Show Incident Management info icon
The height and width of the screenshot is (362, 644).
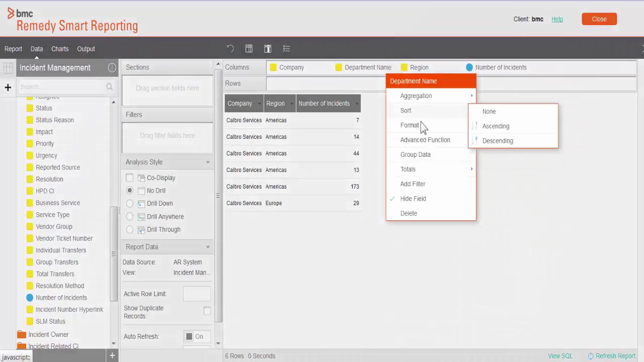[112, 67]
